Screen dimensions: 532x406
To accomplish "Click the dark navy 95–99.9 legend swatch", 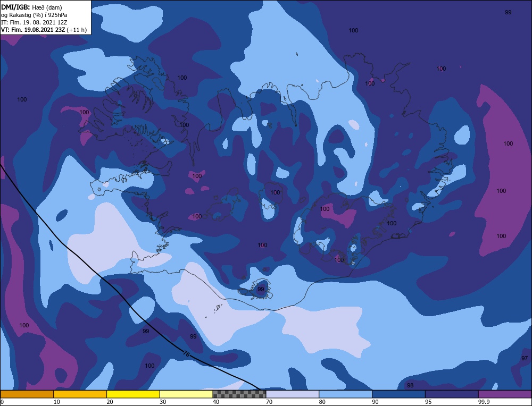I will click(452, 394).
